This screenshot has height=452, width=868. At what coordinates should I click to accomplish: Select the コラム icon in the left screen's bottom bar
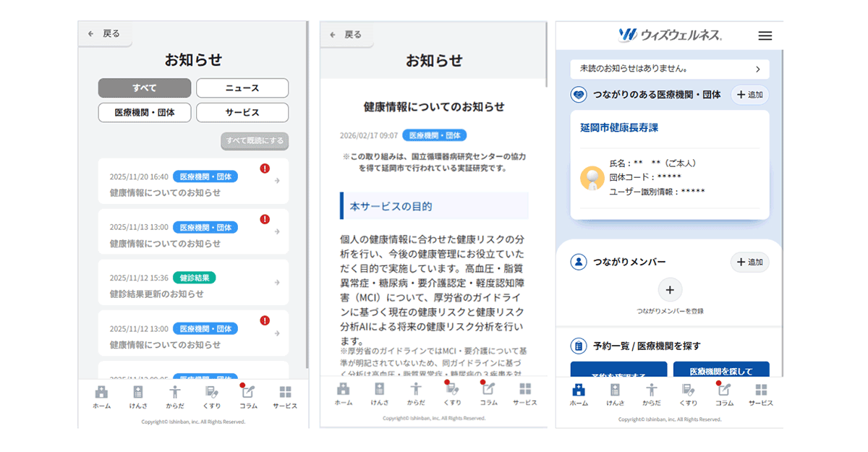pyautogui.click(x=248, y=396)
